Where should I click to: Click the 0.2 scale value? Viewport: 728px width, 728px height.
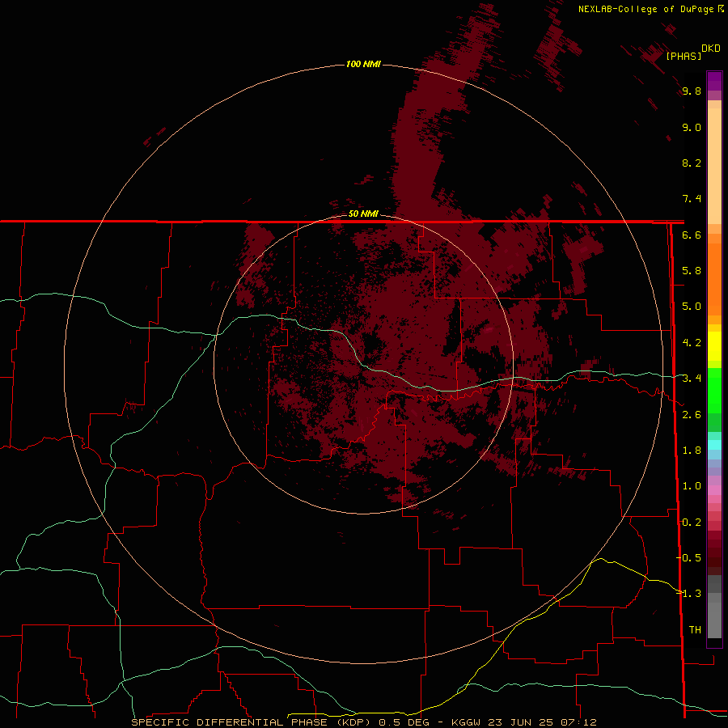pyautogui.click(x=692, y=523)
